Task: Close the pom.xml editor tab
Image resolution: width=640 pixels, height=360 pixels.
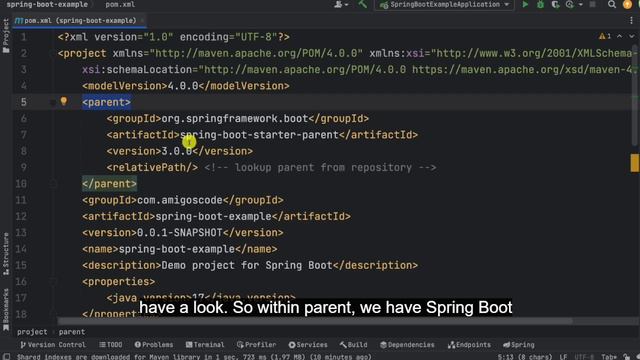Action: point(142,20)
